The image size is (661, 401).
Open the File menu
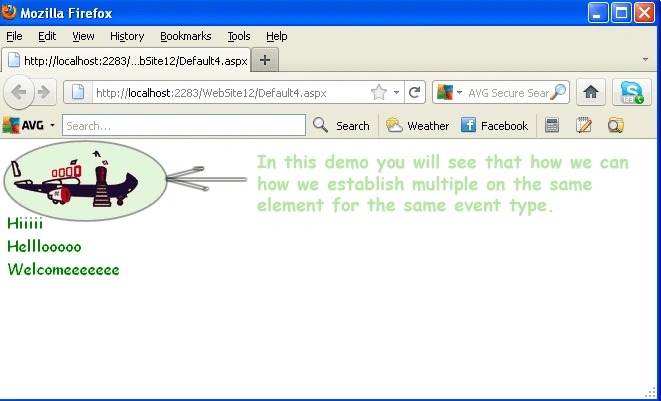(x=14, y=36)
